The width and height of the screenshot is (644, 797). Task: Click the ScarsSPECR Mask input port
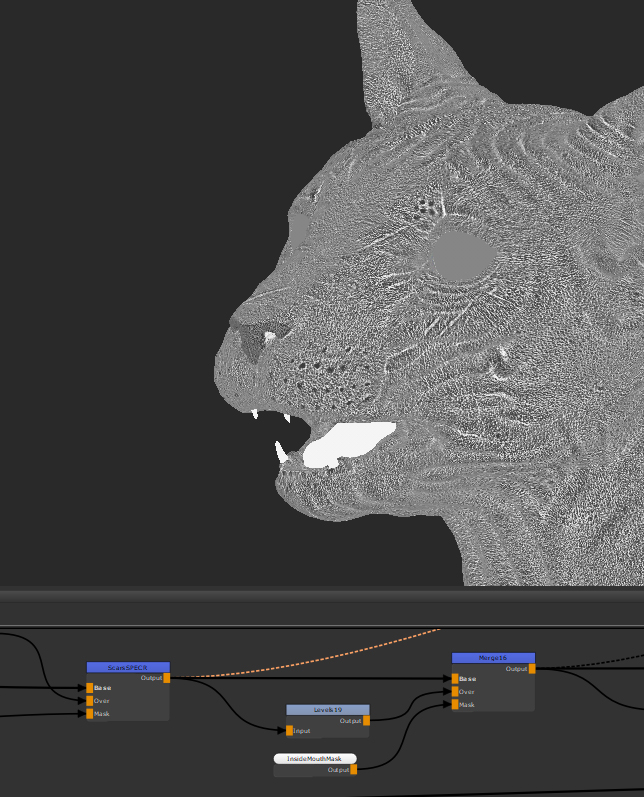(89, 714)
